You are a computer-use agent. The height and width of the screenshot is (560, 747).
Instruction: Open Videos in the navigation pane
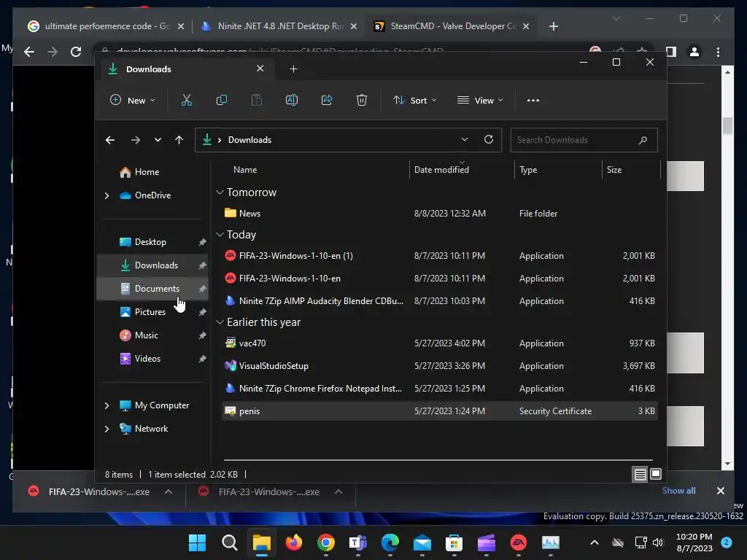152,359
